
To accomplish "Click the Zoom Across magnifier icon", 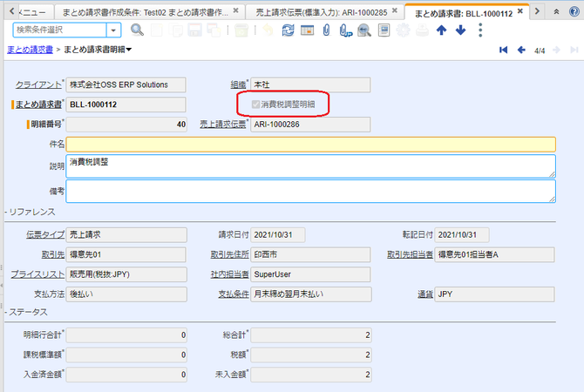I will (x=364, y=30).
